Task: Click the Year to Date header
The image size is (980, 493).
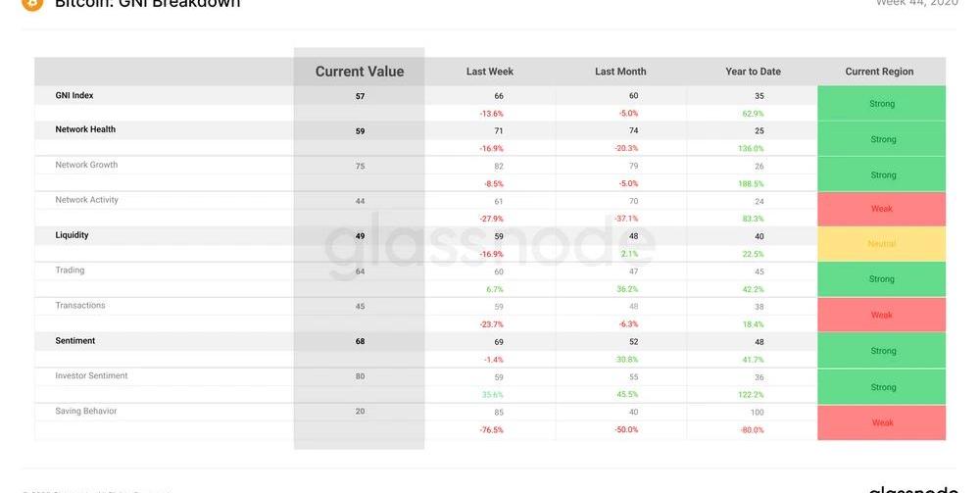Action: 753,72
